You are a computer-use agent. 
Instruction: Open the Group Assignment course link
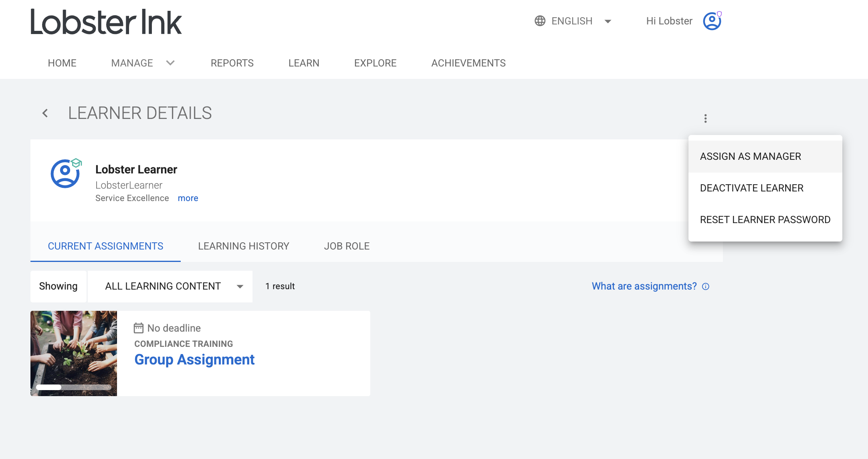coord(194,360)
